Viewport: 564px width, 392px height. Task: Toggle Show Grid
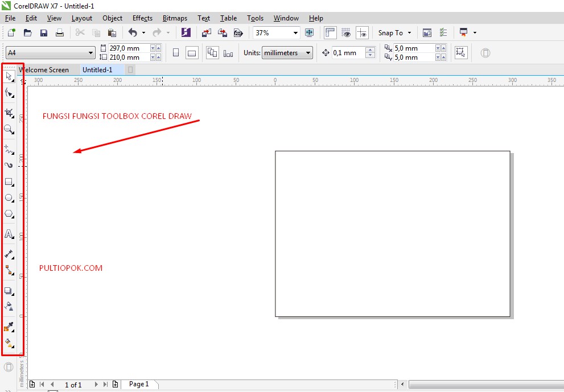[x=346, y=33]
